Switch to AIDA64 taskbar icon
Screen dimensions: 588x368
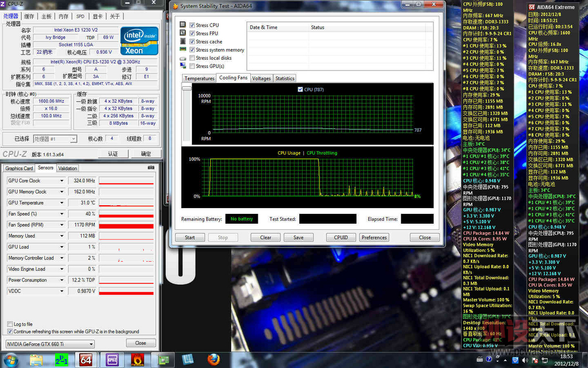[x=86, y=360]
